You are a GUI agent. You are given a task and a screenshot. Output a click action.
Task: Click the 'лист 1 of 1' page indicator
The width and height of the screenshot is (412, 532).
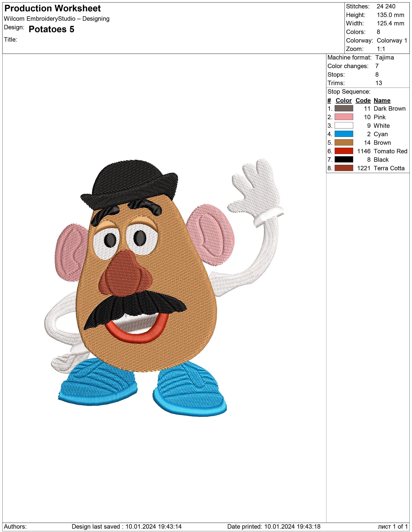pos(393,526)
